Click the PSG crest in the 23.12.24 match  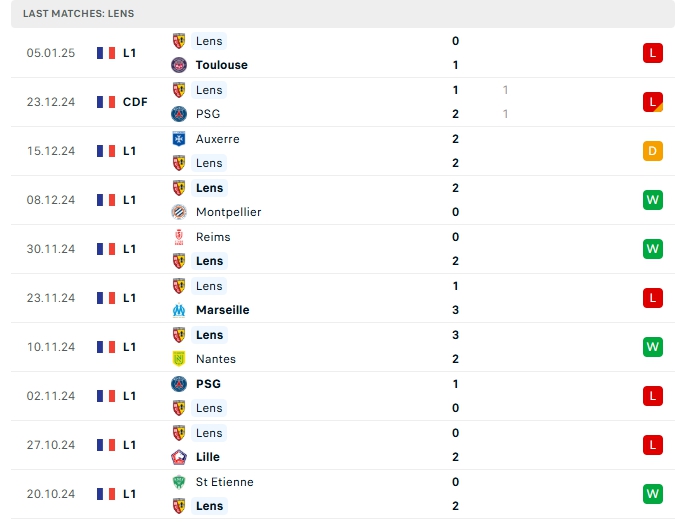180,114
